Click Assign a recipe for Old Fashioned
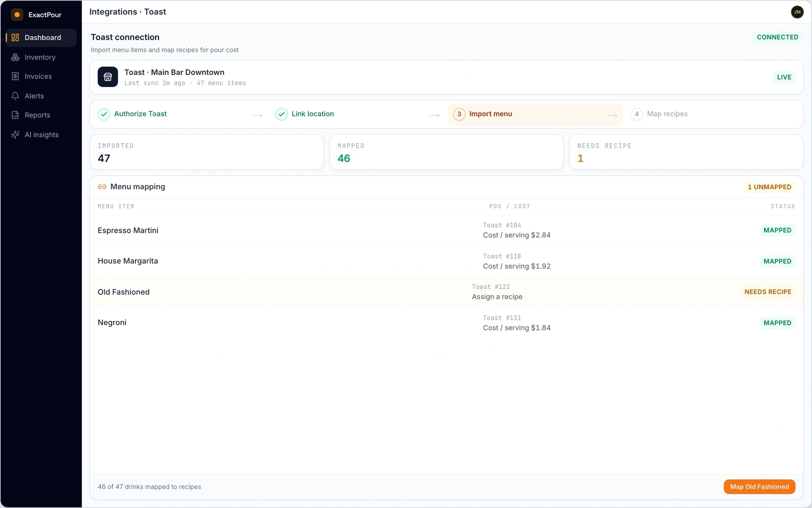This screenshot has width=812, height=508. click(497, 297)
